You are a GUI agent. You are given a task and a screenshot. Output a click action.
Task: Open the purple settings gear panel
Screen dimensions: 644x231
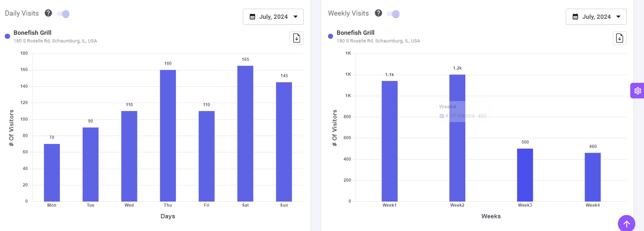click(x=637, y=91)
